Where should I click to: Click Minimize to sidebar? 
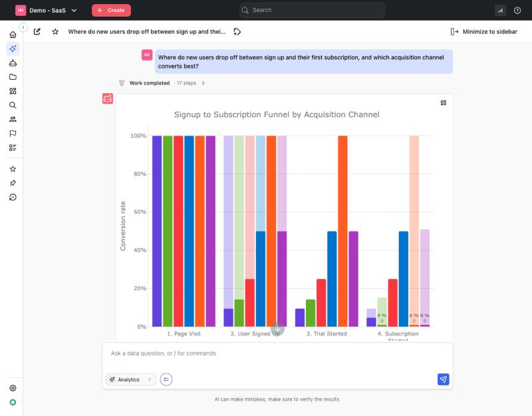(x=484, y=31)
